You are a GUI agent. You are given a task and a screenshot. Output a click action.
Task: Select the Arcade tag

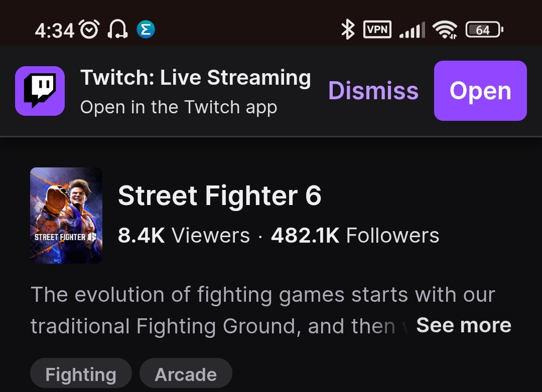click(186, 374)
